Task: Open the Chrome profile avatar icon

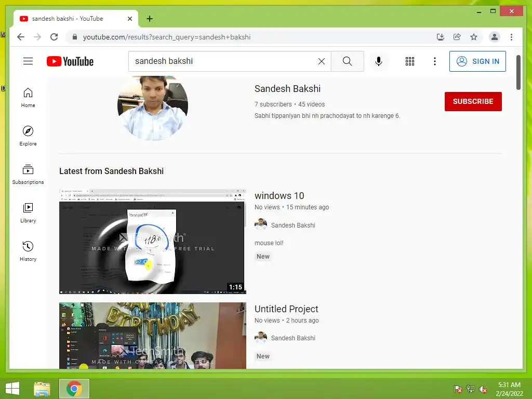Action: 495,37
